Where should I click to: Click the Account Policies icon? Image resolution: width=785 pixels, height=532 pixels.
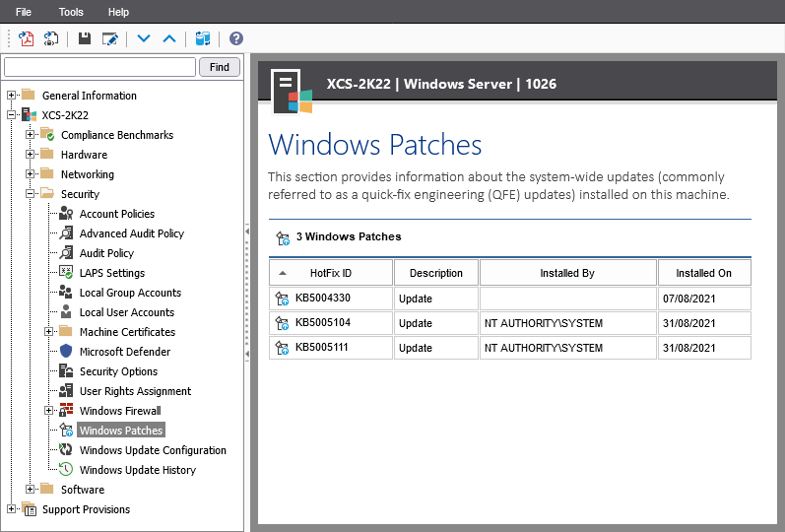(x=66, y=214)
